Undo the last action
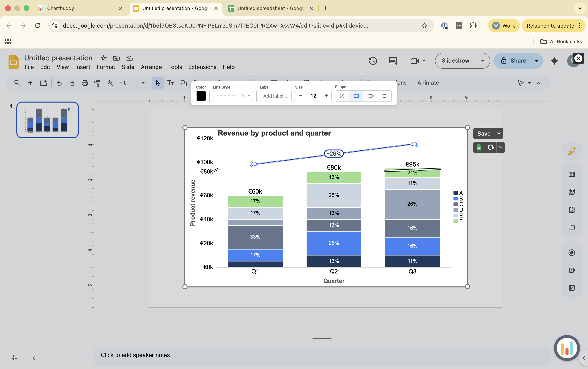Viewport: 588px width, 369px height. click(x=59, y=83)
